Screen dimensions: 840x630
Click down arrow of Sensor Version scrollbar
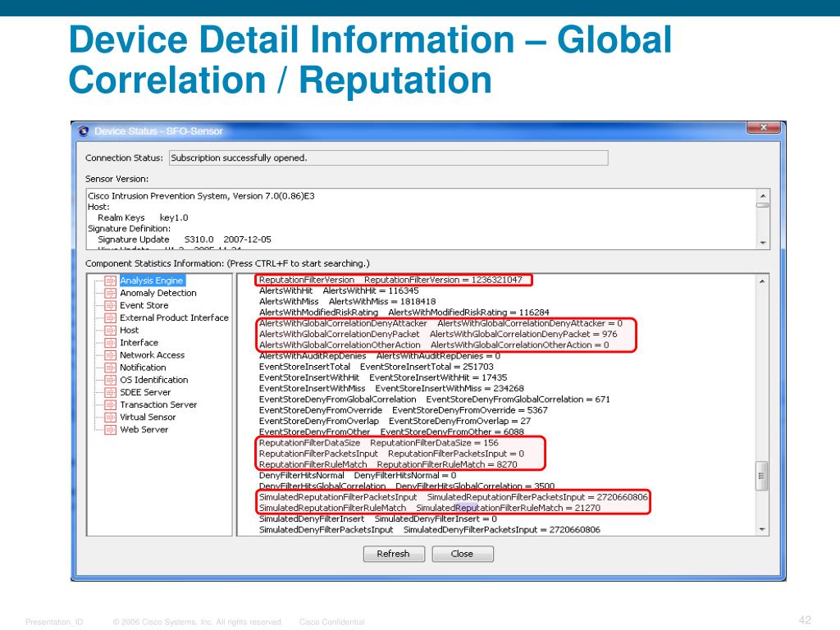pos(762,243)
